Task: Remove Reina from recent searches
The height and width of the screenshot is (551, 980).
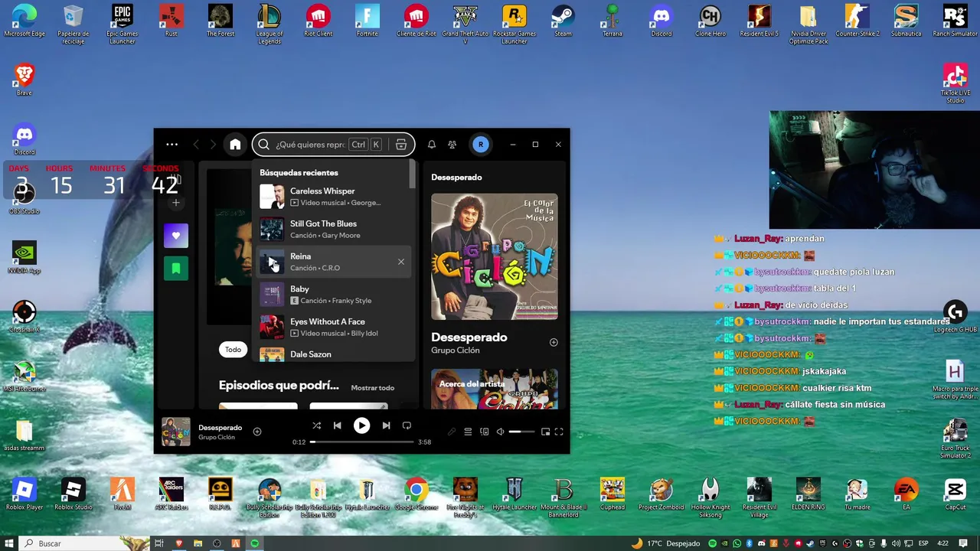Action: click(x=401, y=262)
